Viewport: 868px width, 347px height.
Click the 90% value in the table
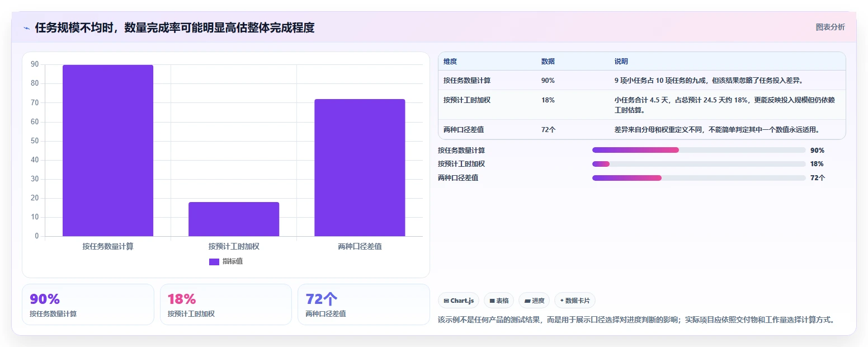548,81
